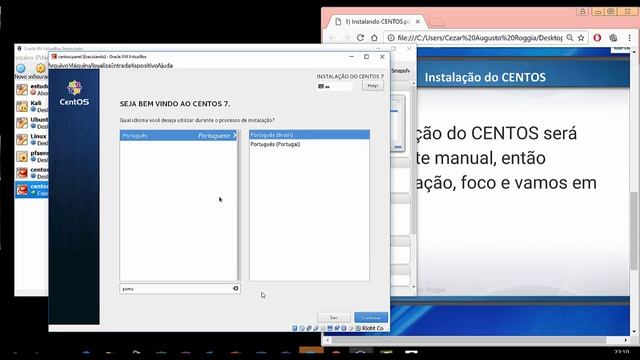Select the pfsense virtual machine entry

point(32,156)
